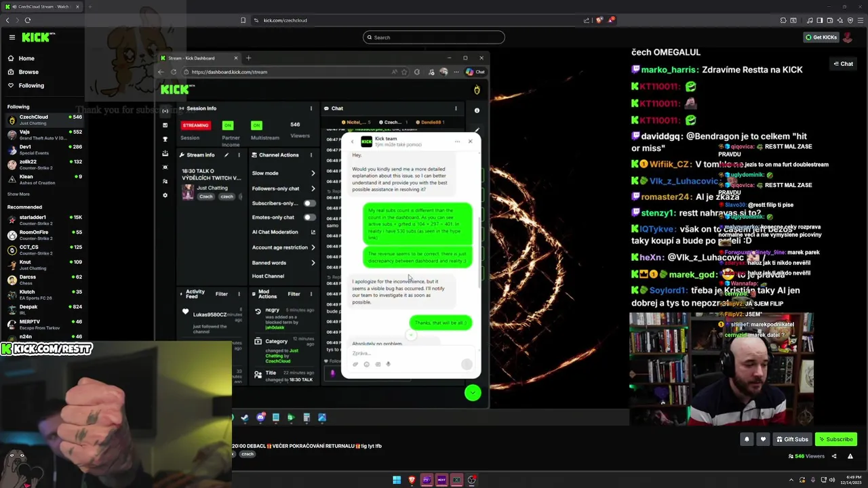
Task: Open the user profile avatar menu
Action: click(x=848, y=37)
